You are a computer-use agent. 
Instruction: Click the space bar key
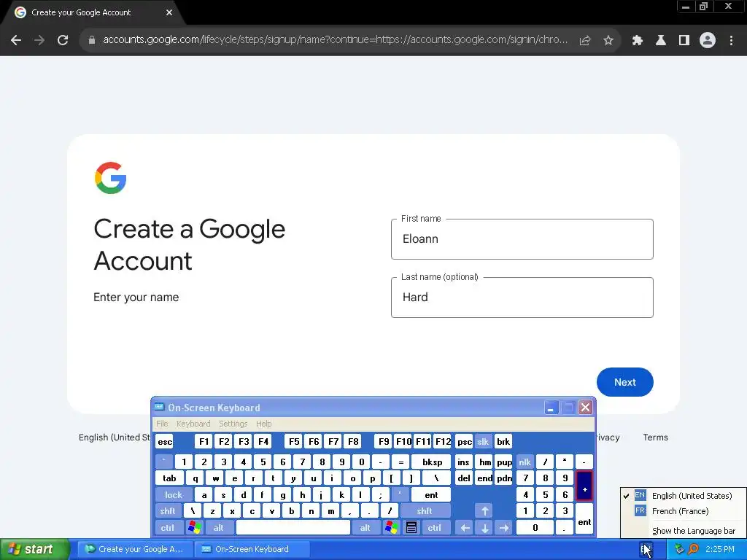[x=293, y=528]
